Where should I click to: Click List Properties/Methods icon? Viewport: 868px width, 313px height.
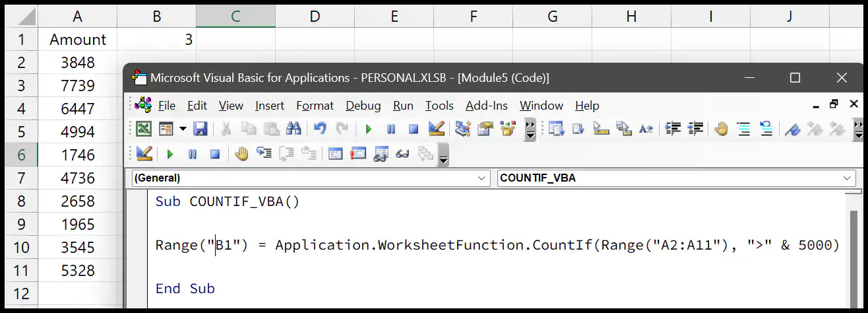[x=556, y=129]
